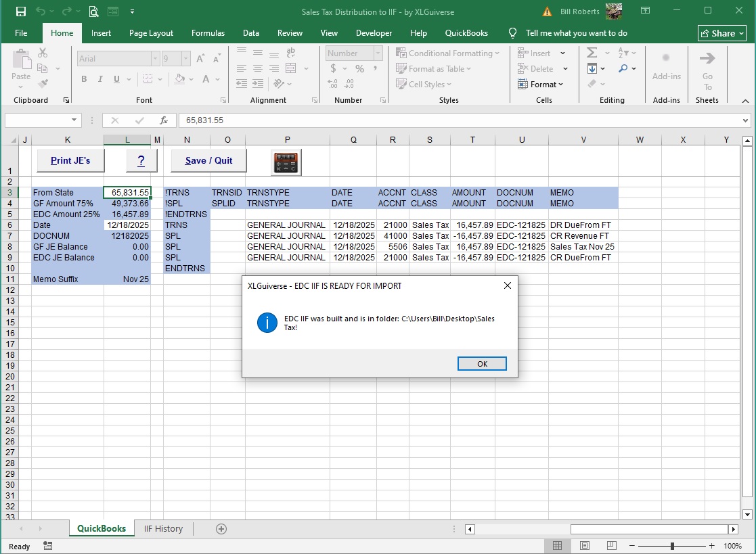Open the QuickBooks ribbon tab
Viewport: 756px width, 554px height.
(466, 33)
